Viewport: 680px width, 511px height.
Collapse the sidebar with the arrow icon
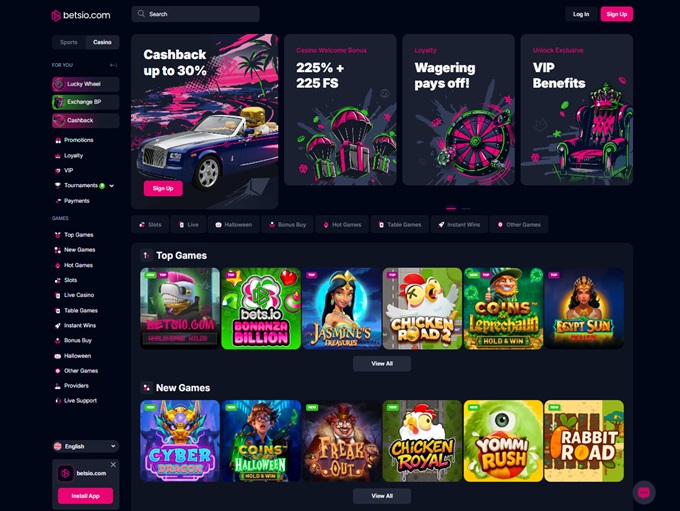(x=113, y=65)
